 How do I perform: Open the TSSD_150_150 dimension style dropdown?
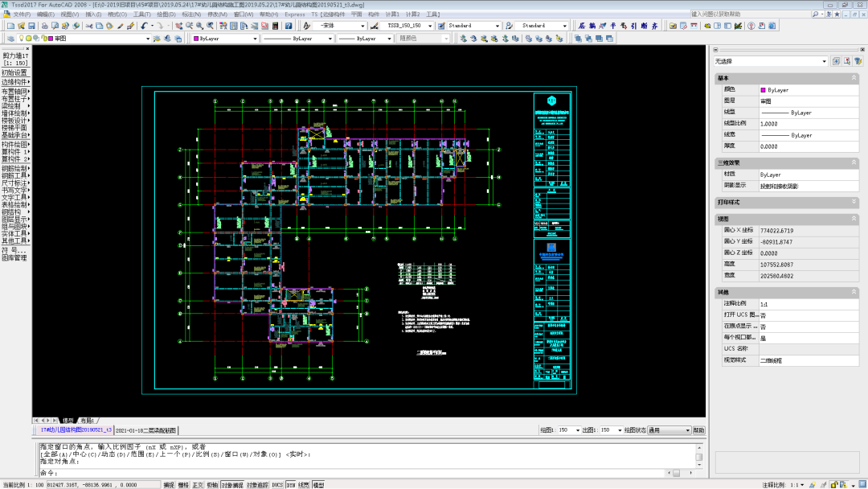430,26
